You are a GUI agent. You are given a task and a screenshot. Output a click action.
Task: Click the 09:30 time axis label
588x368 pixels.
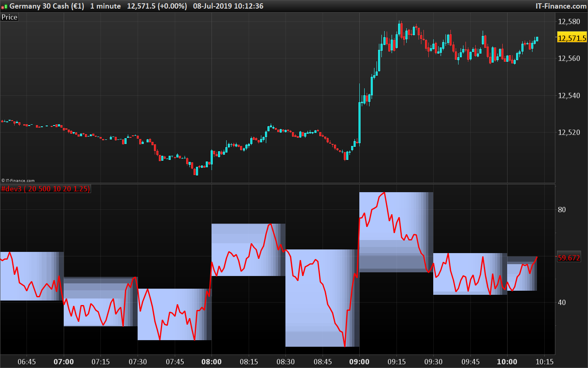433,362
